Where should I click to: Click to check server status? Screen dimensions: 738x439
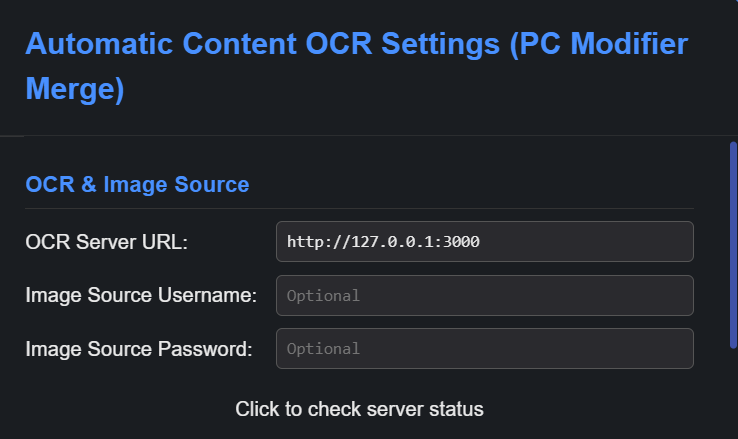[x=359, y=409]
